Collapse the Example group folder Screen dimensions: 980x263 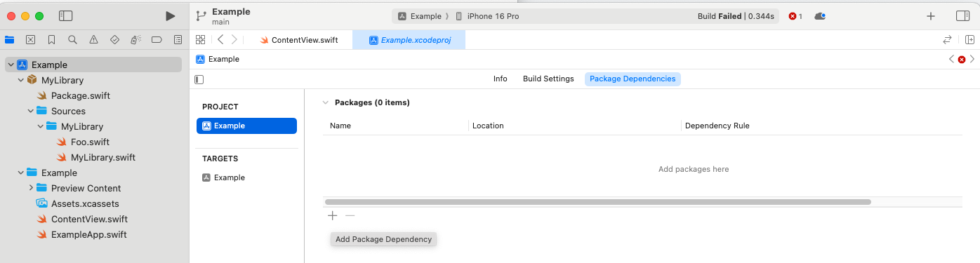tap(20, 173)
